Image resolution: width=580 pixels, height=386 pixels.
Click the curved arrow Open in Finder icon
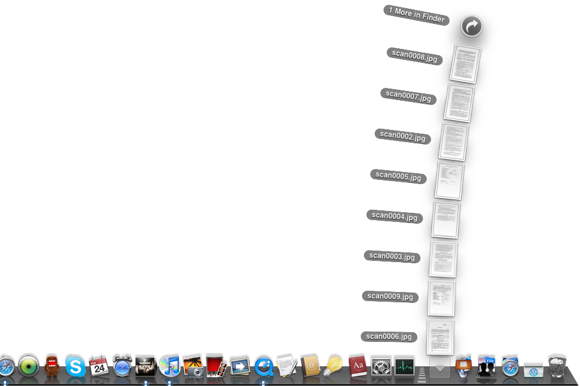click(472, 26)
